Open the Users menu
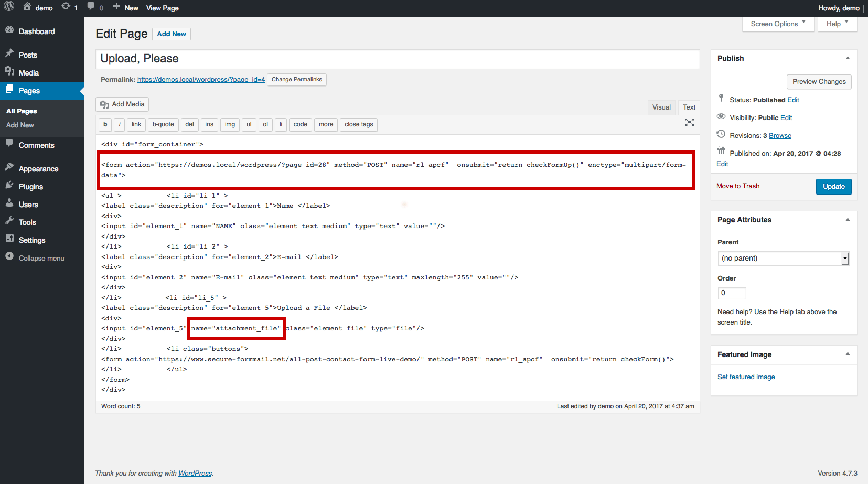Screen dimensions: 868x484 tap(28, 205)
